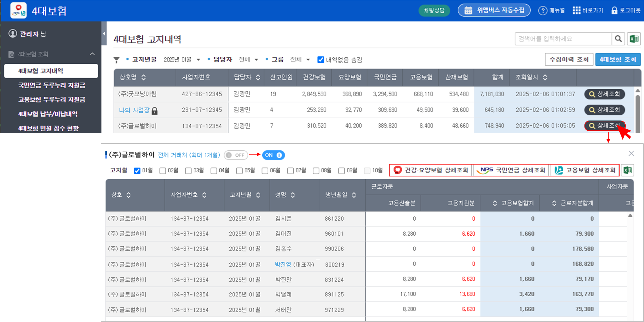Screen dimensions: 644x322
Task: Open 건강·요양보험 상세조회
Action: click(x=431, y=170)
